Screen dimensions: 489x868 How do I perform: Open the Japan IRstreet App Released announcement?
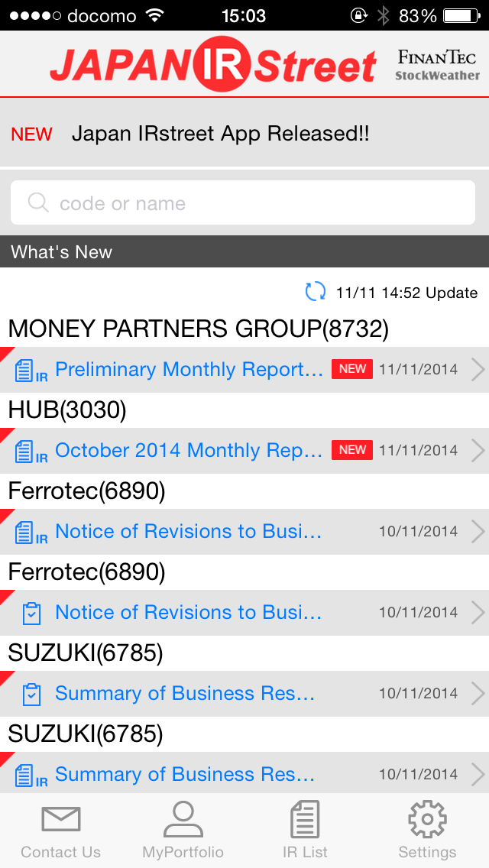(x=220, y=134)
